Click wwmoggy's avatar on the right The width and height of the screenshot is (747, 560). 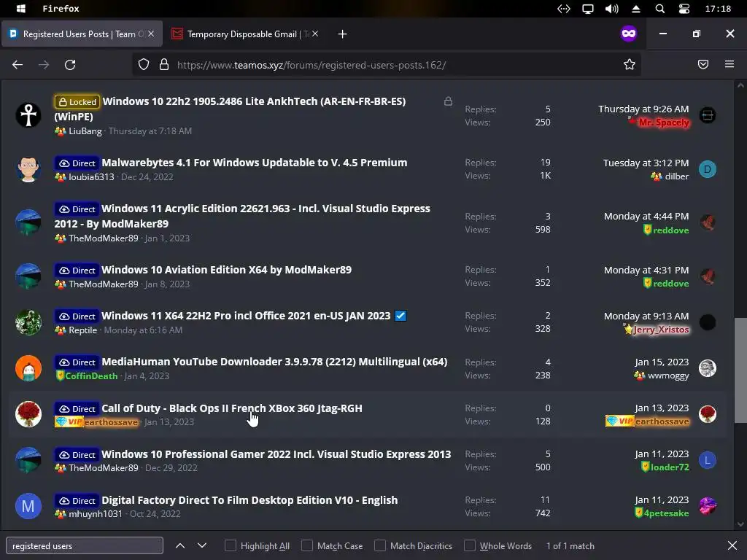(708, 368)
